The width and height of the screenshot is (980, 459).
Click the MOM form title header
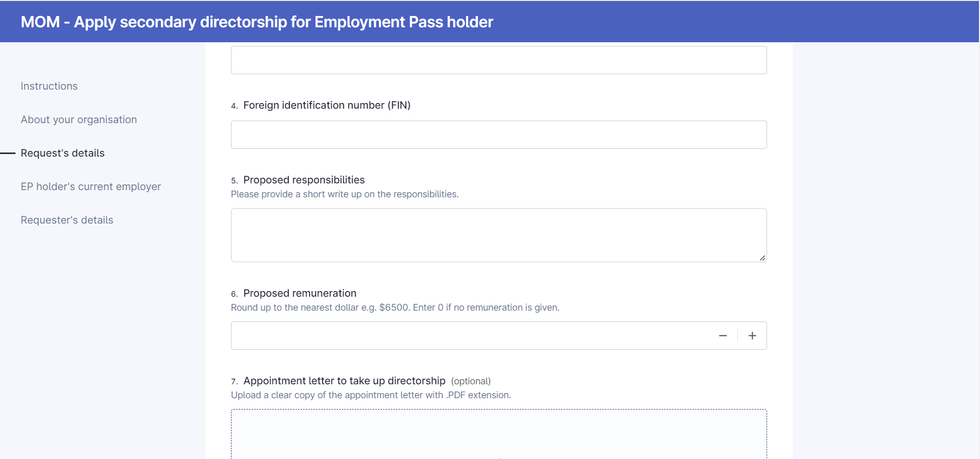[x=257, y=22]
